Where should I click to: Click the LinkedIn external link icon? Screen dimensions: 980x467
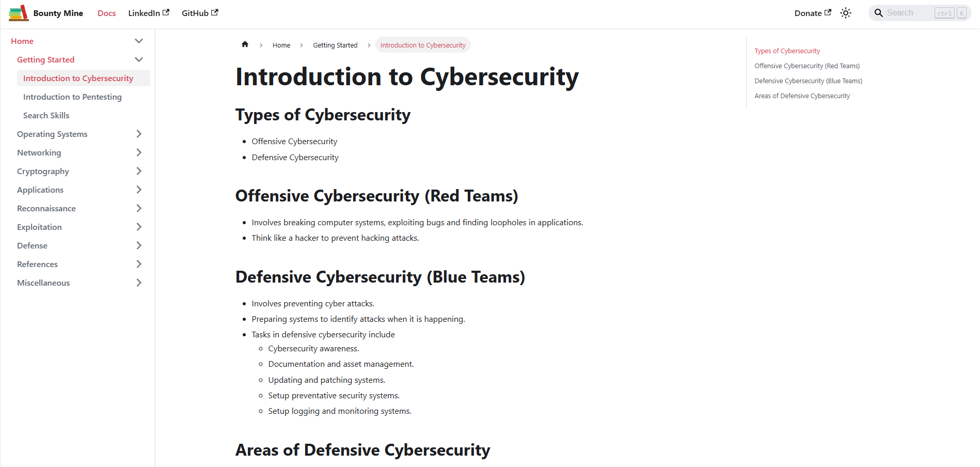pos(166,12)
